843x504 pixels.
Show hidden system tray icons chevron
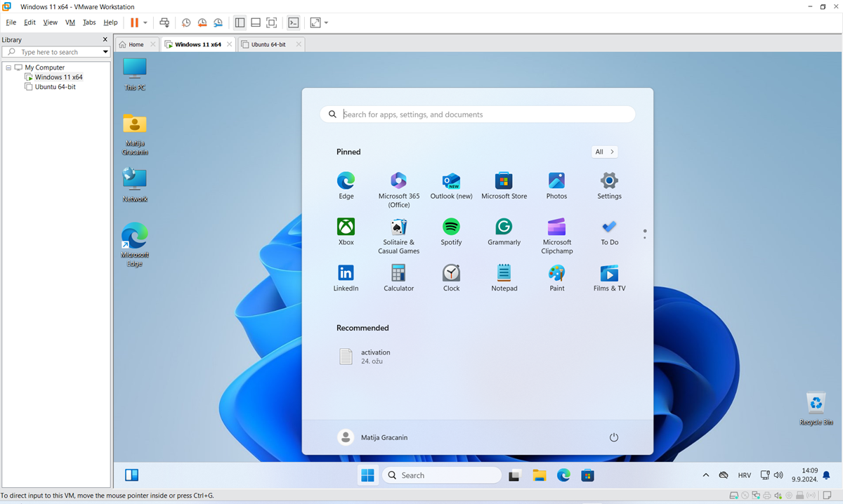706,475
